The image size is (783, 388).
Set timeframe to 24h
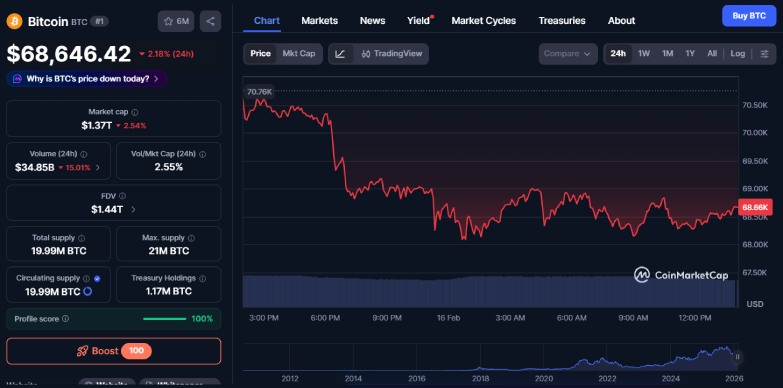pos(618,54)
